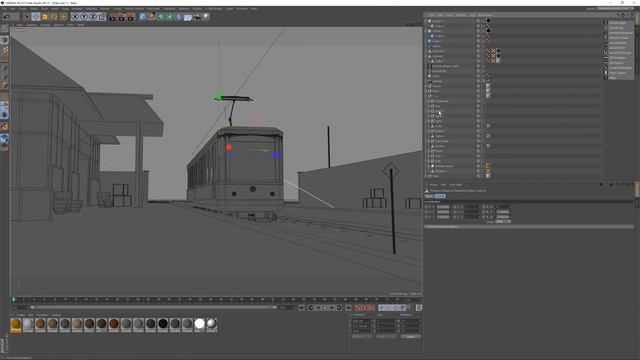
Task: Click the red Record Active Objects button
Action: coord(358,308)
